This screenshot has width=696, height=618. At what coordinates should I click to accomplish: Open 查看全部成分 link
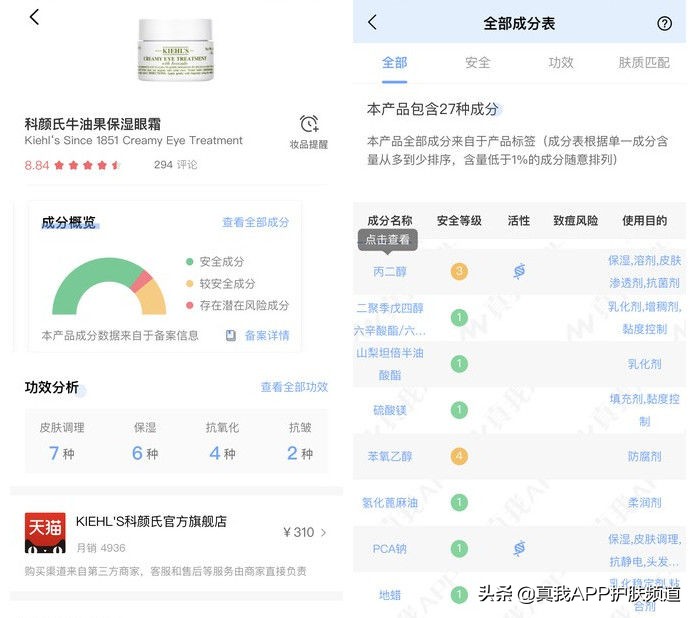tap(255, 222)
